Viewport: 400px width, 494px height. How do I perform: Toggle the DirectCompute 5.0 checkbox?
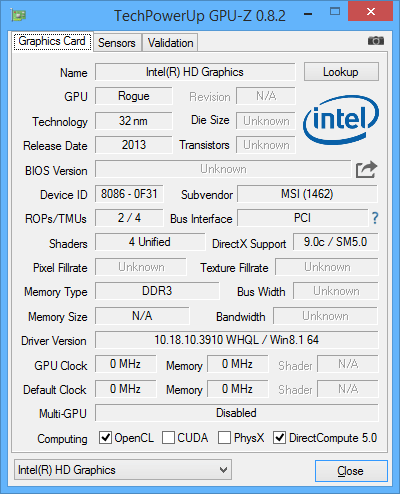[279, 438]
